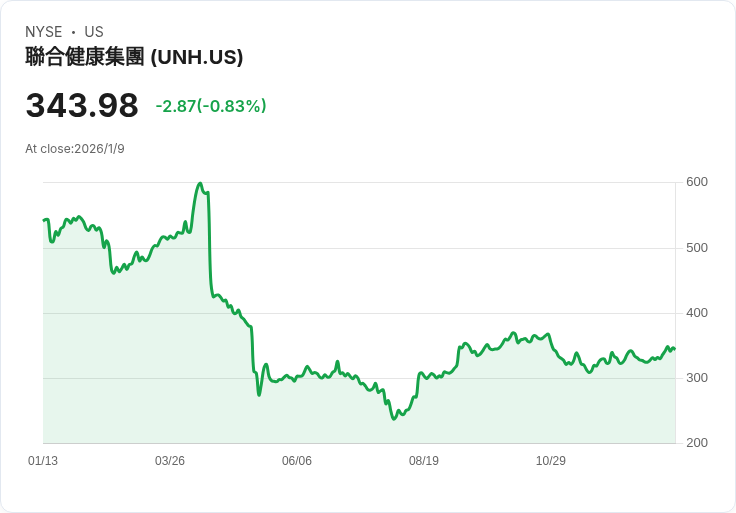The image size is (736, 513).
Task: Click the US market label
Action: click(94, 32)
